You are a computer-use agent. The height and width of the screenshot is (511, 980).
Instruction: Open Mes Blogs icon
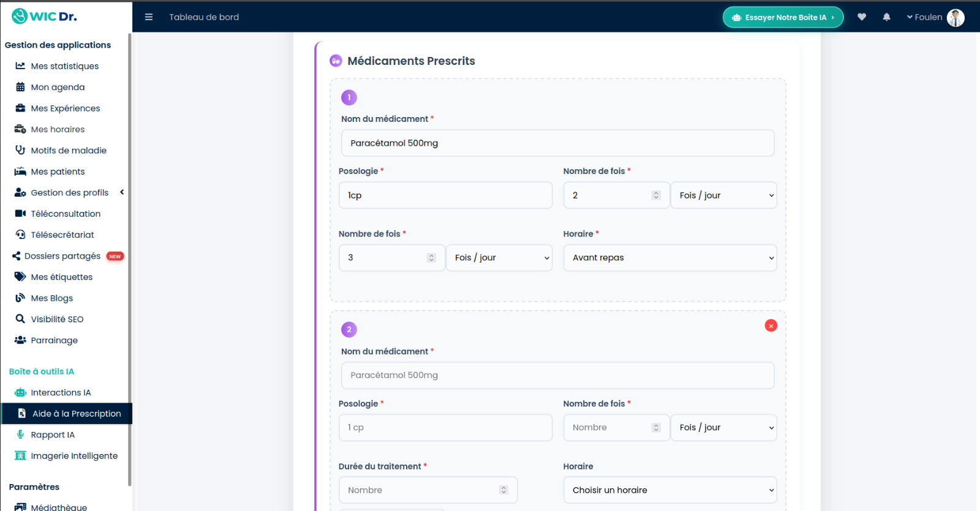[20, 298]
